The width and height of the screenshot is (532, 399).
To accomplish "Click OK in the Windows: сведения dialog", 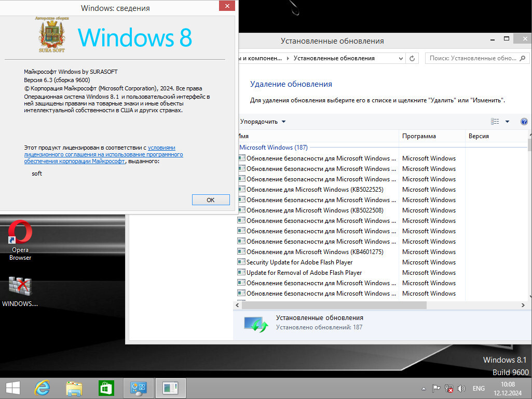I will click(x=211, y=199).
